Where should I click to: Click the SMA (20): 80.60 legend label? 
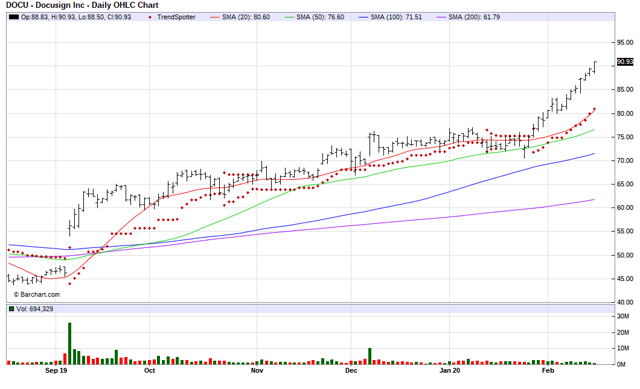click(246, 17)
